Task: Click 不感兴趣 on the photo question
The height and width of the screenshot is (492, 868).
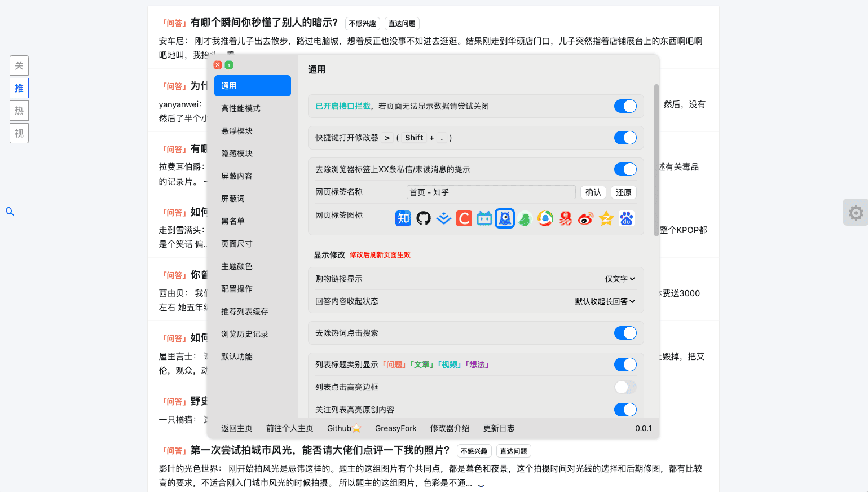Action: click(x=474, y=451)
